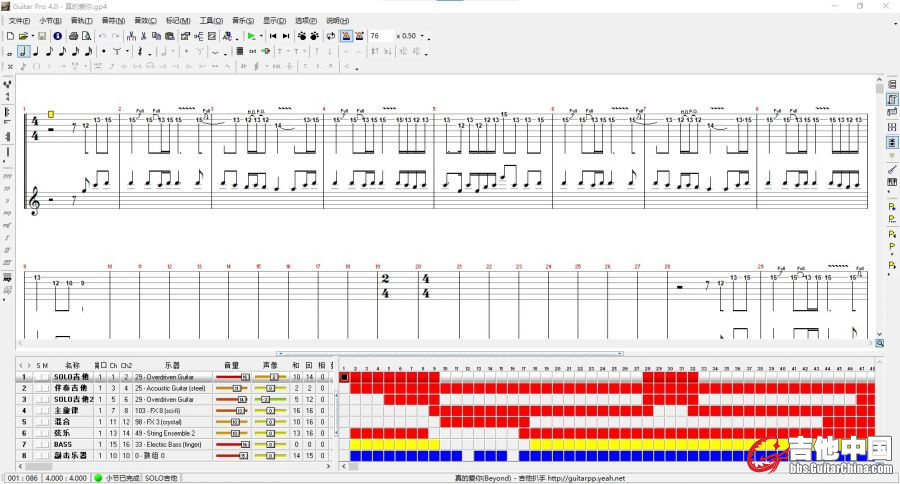Adjust volume slider of 伴奏吉他 track
The image size is (900, 484).
point(232,388)
